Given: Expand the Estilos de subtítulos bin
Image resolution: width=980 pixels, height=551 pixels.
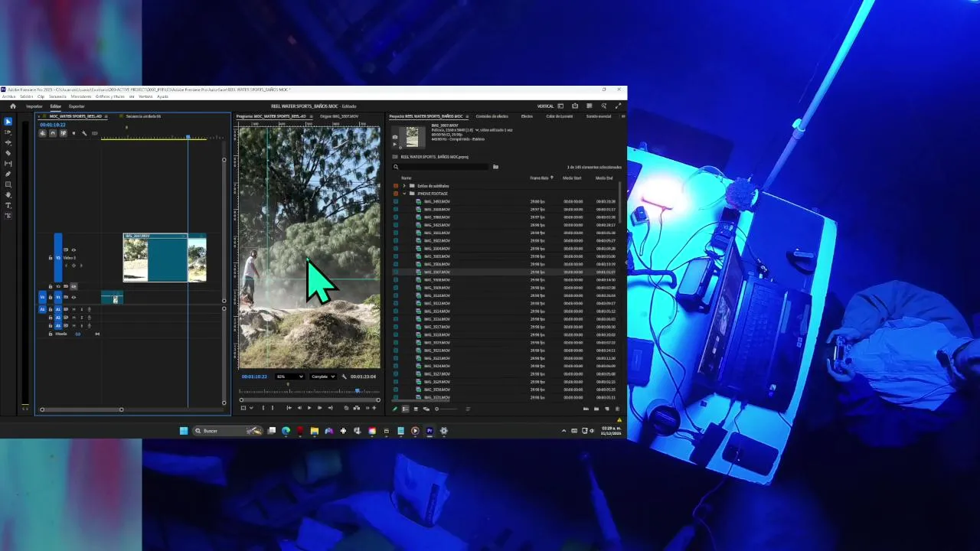Looking at the screenshot, I should [403, 186].
